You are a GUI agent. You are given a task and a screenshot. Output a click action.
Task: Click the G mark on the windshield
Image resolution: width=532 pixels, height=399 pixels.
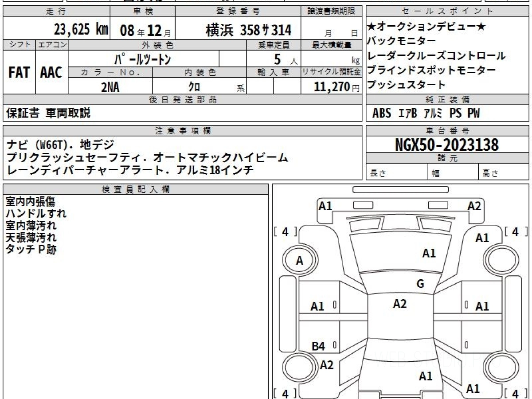[x=420, y=284]
